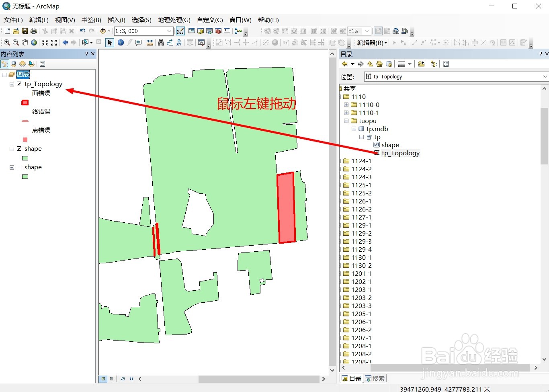
Task: Click Connect To Folder icon in Catalog
Action: (421, 64)
